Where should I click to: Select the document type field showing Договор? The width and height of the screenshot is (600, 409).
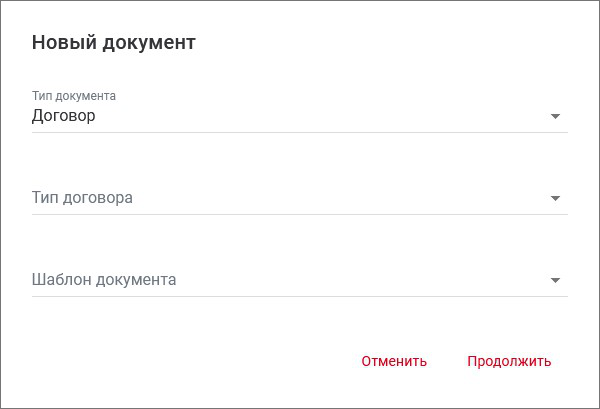299,116
